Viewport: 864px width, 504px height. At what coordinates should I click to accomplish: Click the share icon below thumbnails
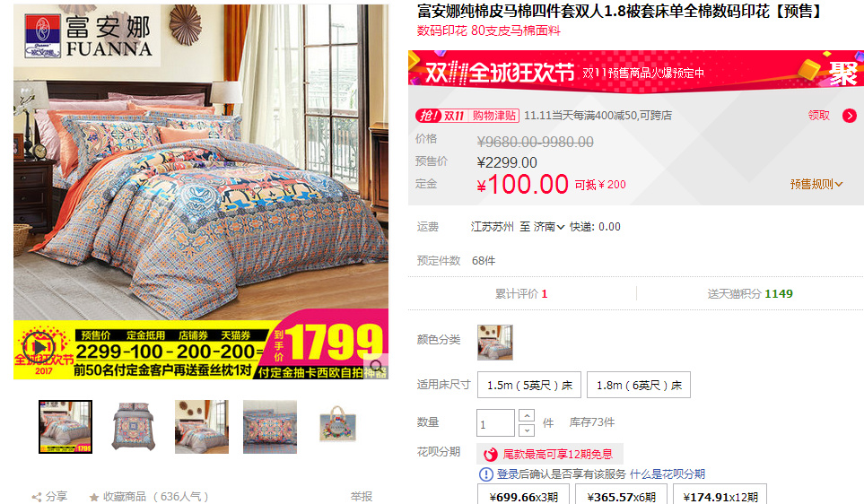click(x=37, y=497)
